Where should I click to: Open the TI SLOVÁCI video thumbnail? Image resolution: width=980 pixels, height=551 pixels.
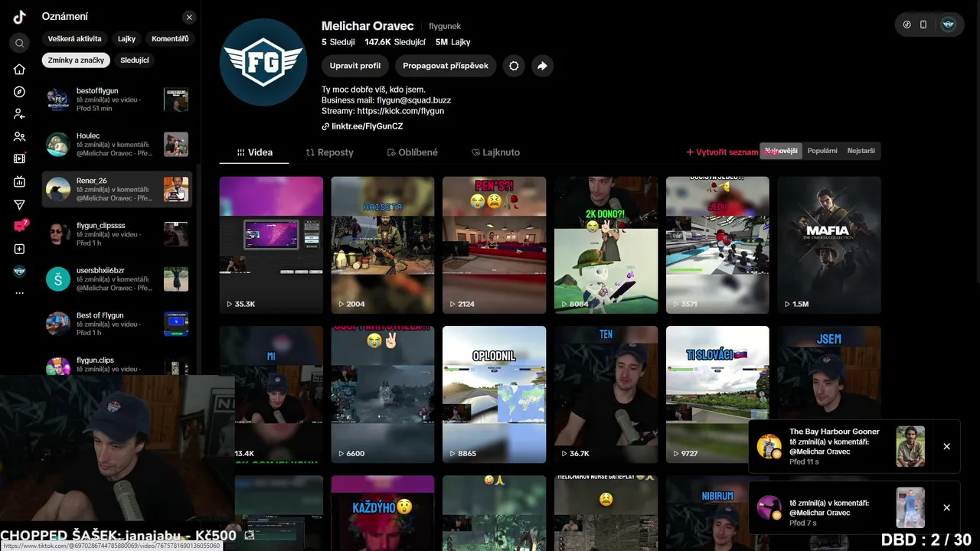pos(717,394)
